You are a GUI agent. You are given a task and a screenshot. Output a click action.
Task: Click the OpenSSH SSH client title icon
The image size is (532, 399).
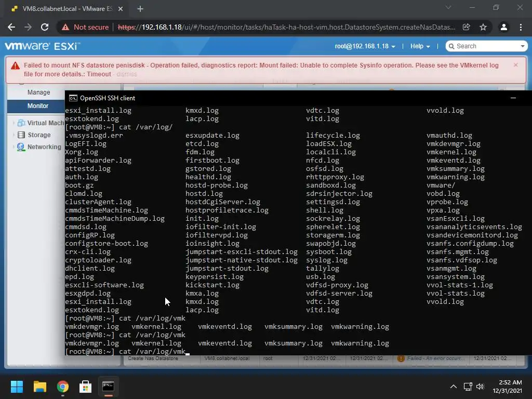coord(73,98)
